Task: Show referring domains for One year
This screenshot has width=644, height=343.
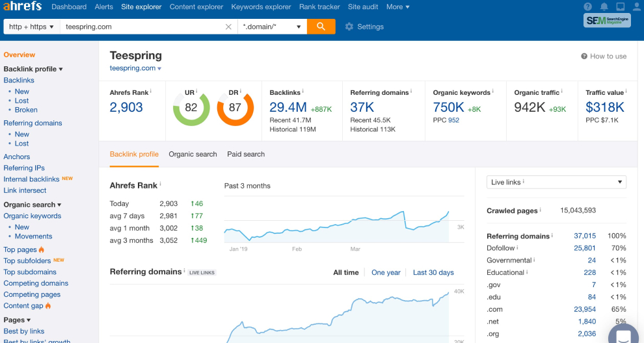Action: pos(386,272)
